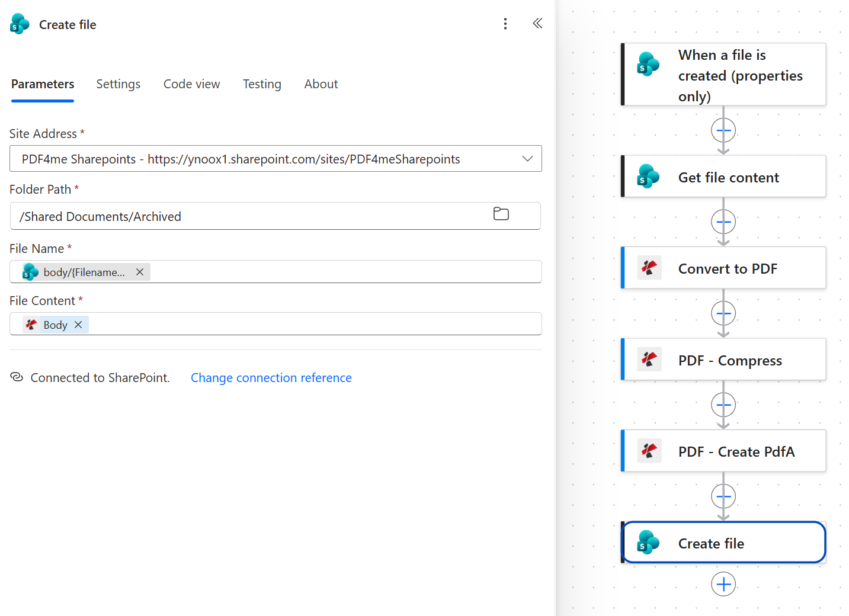Switch to the Parameters tab
This screenshot has height=616, width=849.
(x=43, y=84)
